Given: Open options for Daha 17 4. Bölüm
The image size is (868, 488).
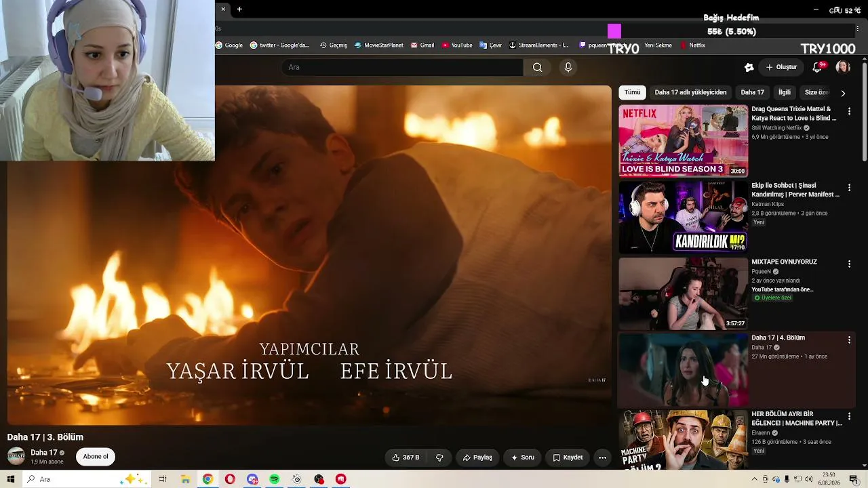Looking at the screenshot, I should [849, 340].
